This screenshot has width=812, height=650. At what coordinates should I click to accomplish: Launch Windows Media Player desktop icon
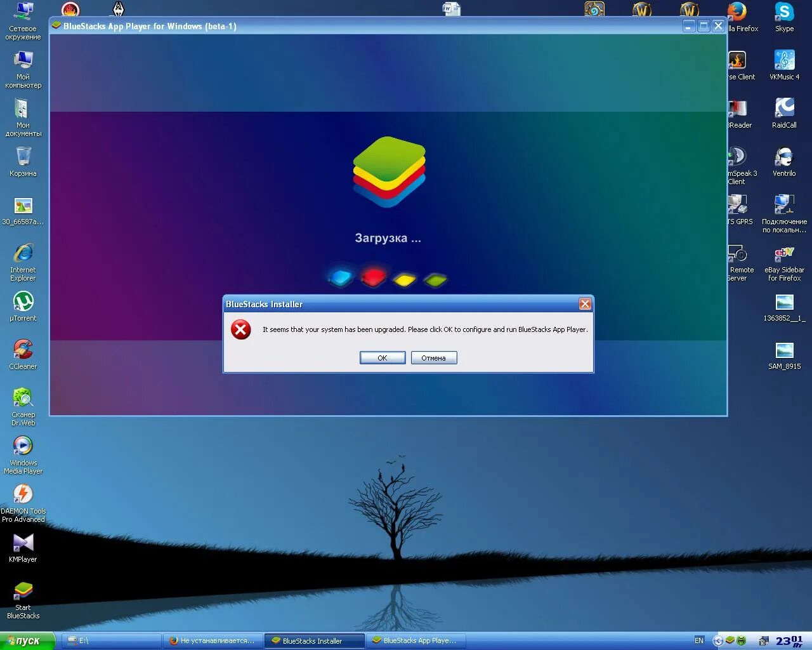(x=23, y=454)
